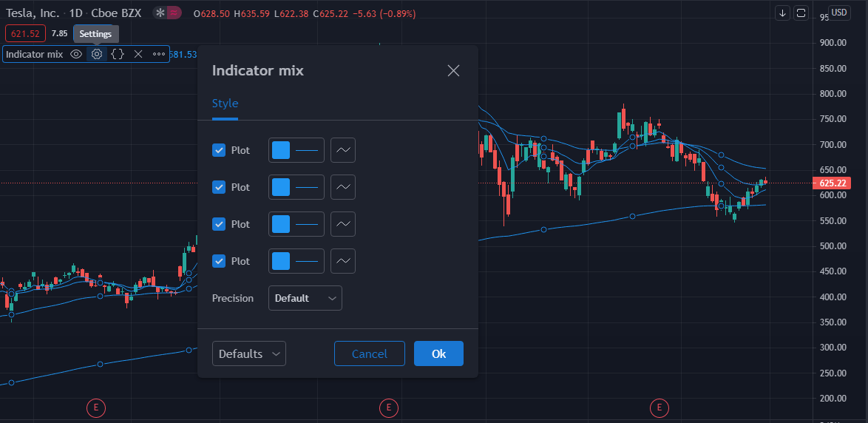Expand the Defaults dropdown
This screenshot has height=423, width=868.
(249, 353)
